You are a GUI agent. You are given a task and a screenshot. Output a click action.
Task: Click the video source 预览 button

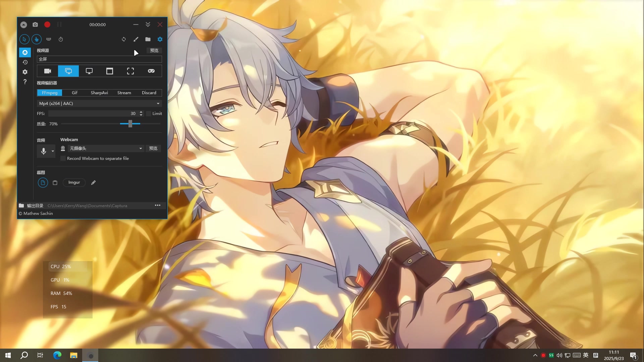154,51
